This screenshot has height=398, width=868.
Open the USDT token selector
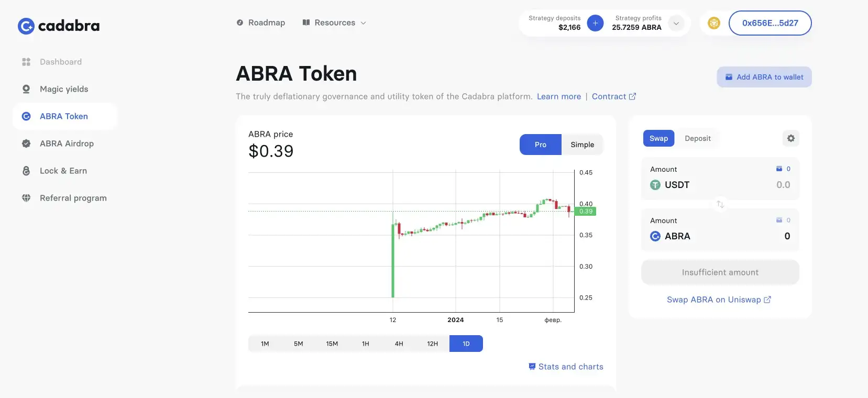670,185
